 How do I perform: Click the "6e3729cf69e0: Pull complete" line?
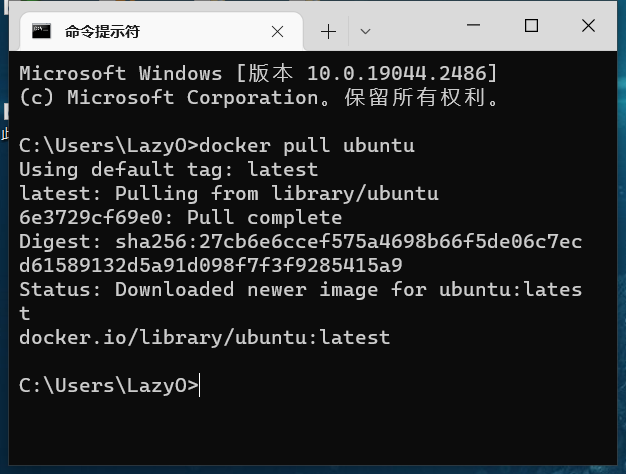pos(180,217)
